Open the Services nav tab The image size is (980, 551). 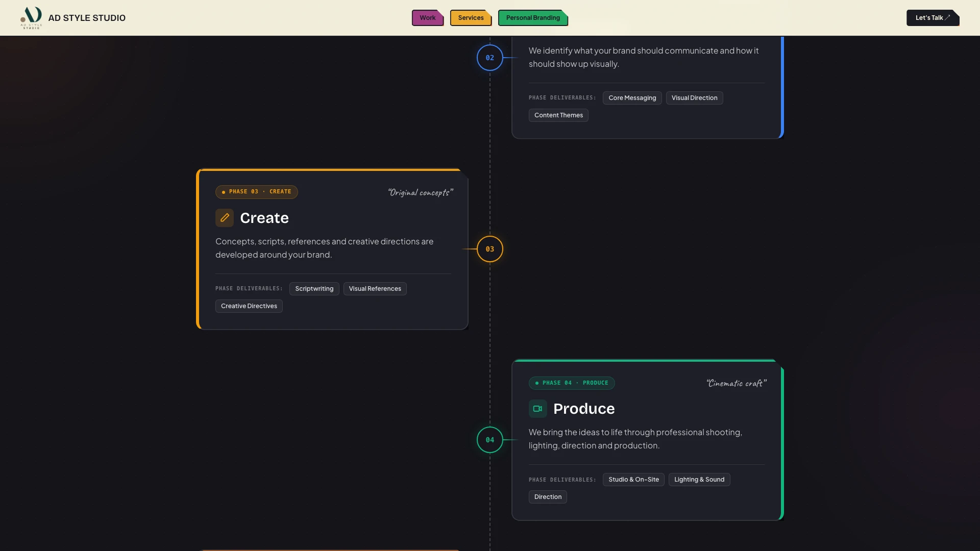click(471, 18)
